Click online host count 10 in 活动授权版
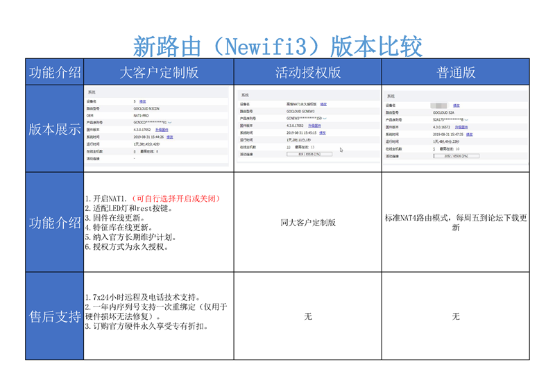The height and width of the screenshot is (392, 555). pos(289,147)
